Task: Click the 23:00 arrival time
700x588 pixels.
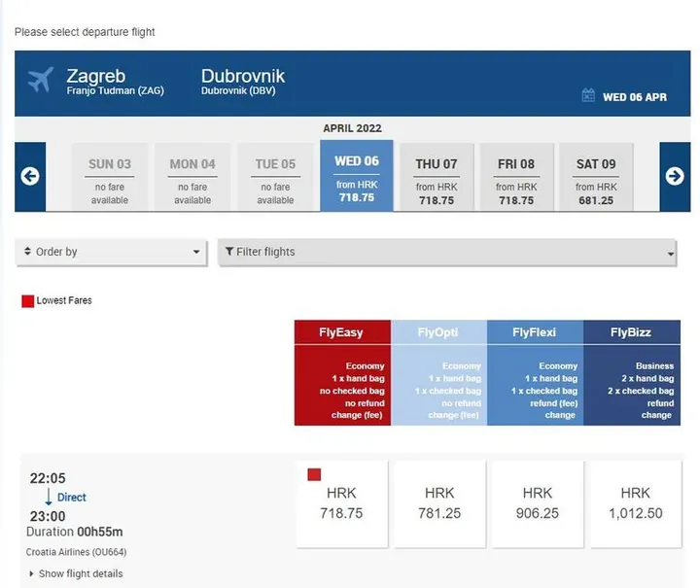Action: [48, 516]
